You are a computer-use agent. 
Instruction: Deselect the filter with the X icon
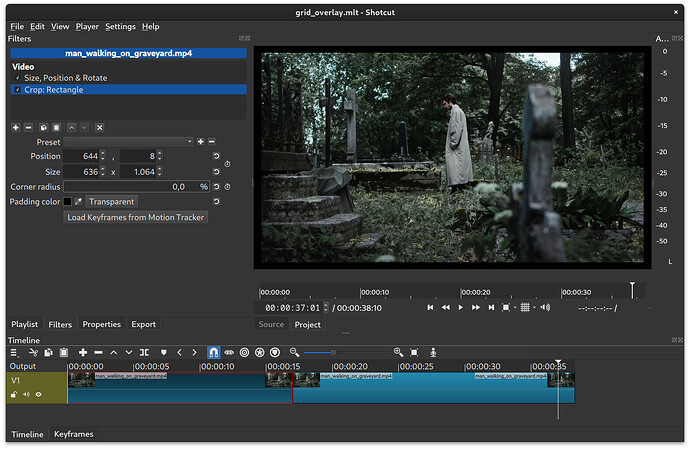click(x=99, y=128)
